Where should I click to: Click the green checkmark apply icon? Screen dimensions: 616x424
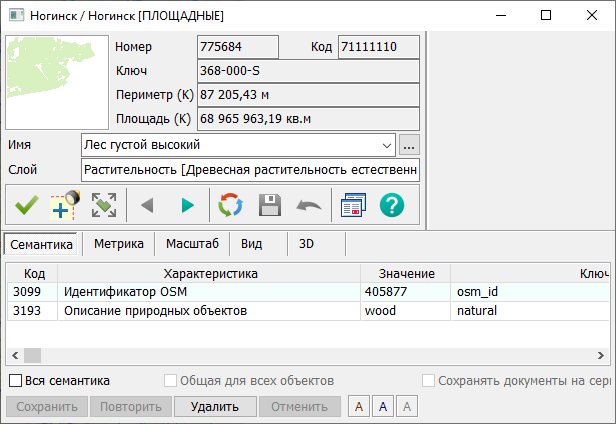click(26, 205)
